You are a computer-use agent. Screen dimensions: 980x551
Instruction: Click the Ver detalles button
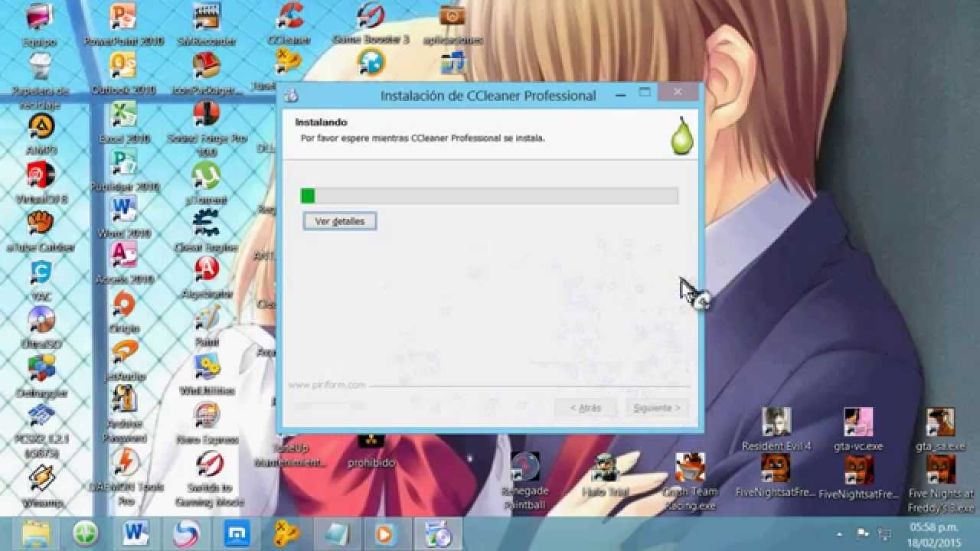[x=339, y=221]
